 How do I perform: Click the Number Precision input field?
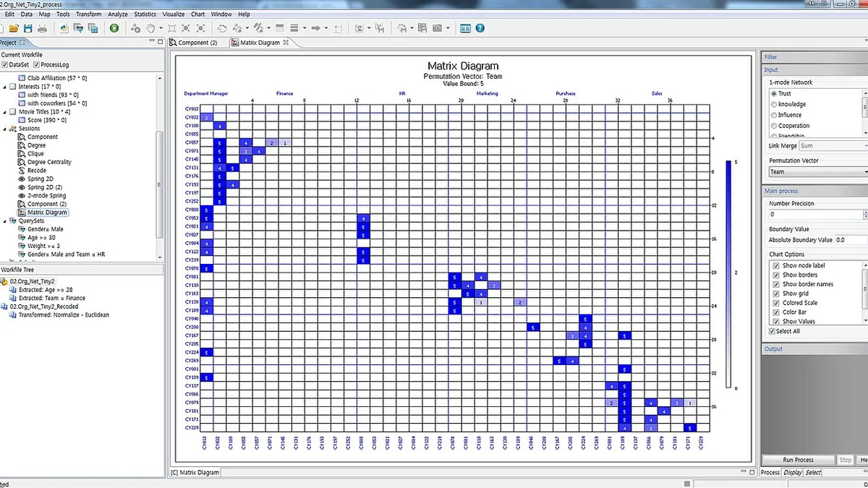(x=815, y=215)
